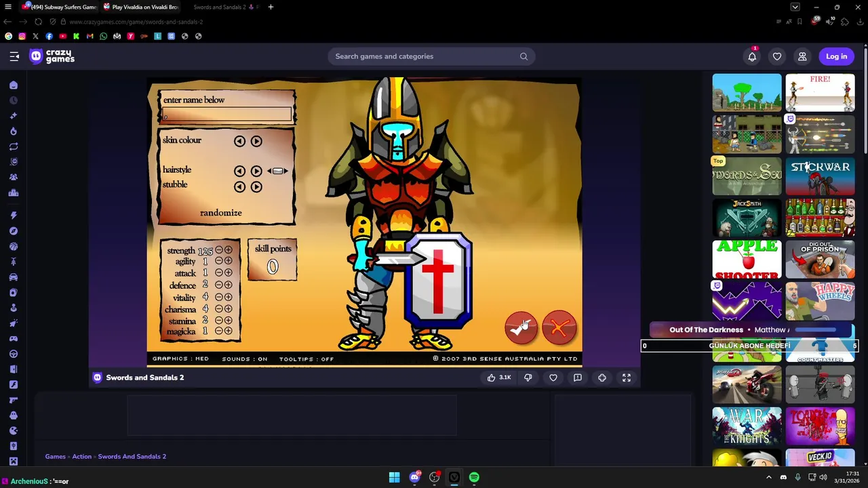This screenshot has width=868, height=488.
Task: Dislike the game with thumbs down
Action: tap(528, 378)
